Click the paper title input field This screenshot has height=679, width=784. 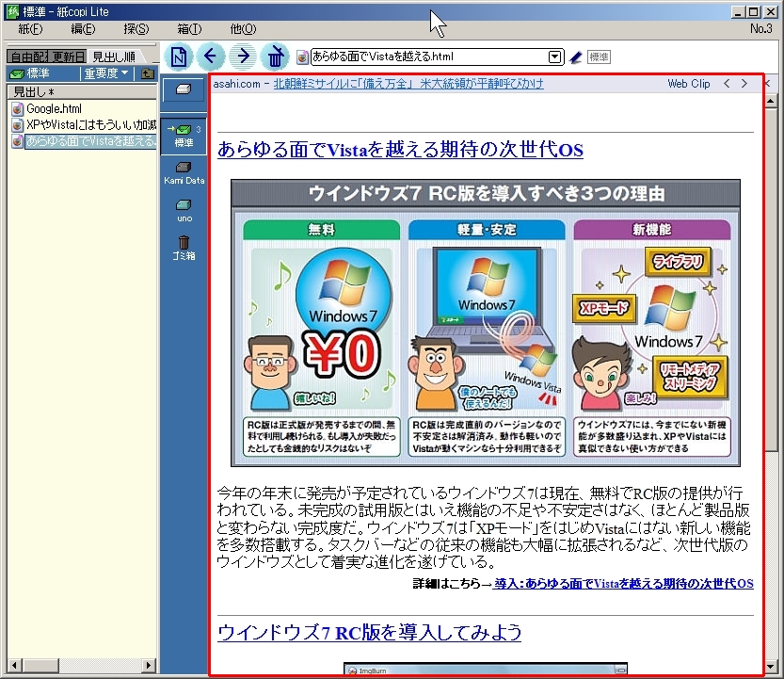coord(430,57)
